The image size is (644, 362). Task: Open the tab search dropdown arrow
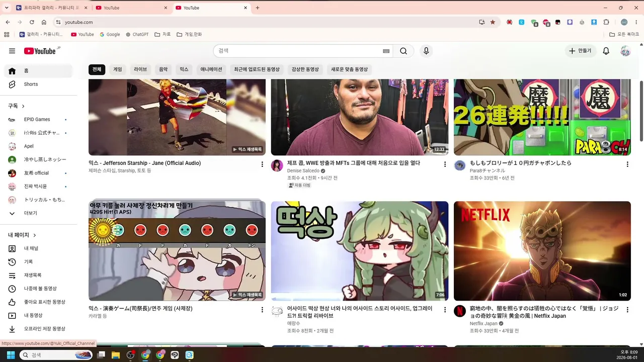click(7, 8)
